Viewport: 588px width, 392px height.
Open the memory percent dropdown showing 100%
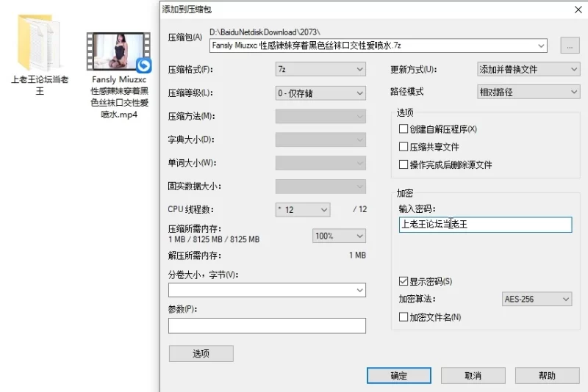[x=339, y=236]
